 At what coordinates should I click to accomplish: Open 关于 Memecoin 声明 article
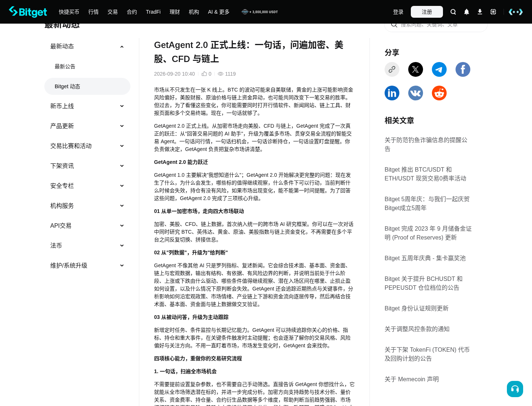click(x=412, y=379)
